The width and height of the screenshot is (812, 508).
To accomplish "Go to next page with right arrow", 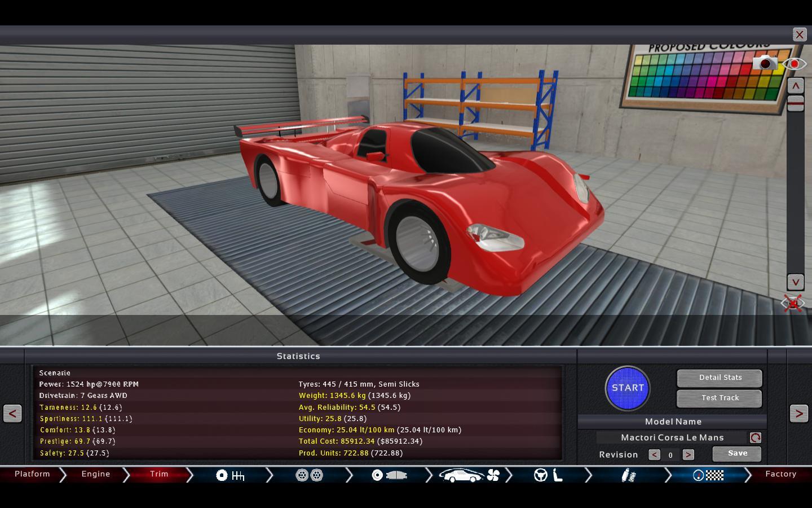I will (798, 413).
